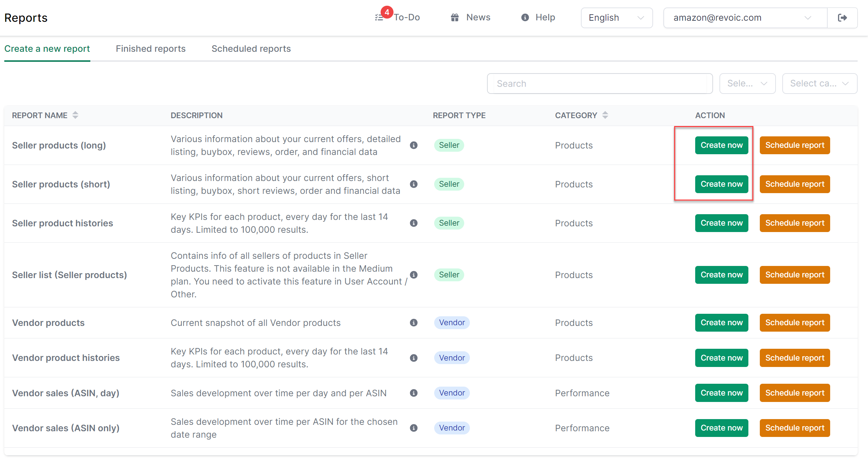Switch to Scheduled reports tab
Image resolution: width=868 pixels, height=463 pixels.
tap(251, 49)
